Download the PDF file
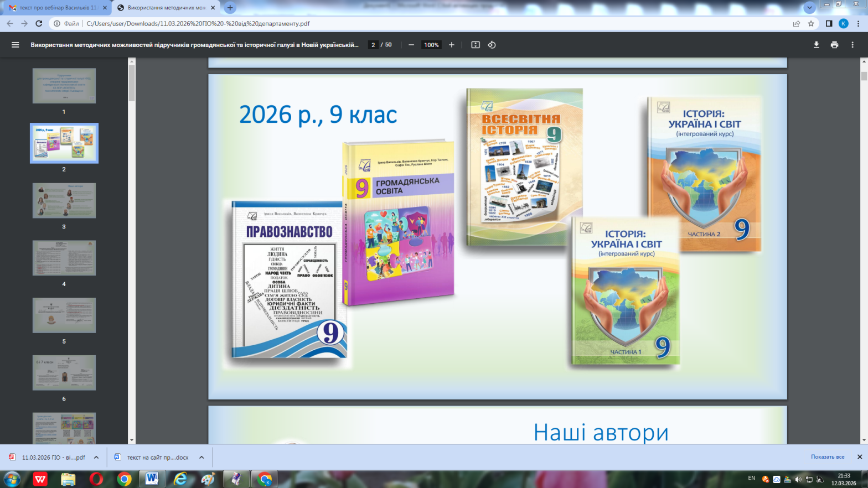 (816, 45)
